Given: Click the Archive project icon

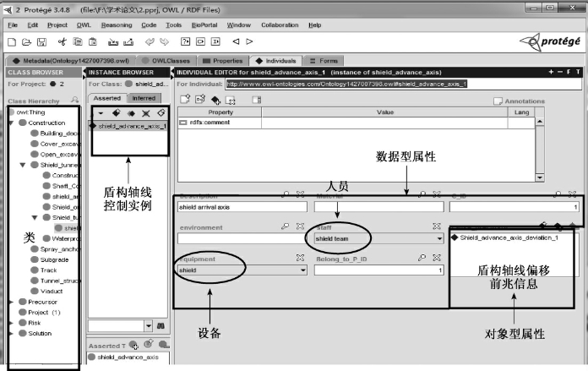Looking at the screenshot, I should coord(113,41).
